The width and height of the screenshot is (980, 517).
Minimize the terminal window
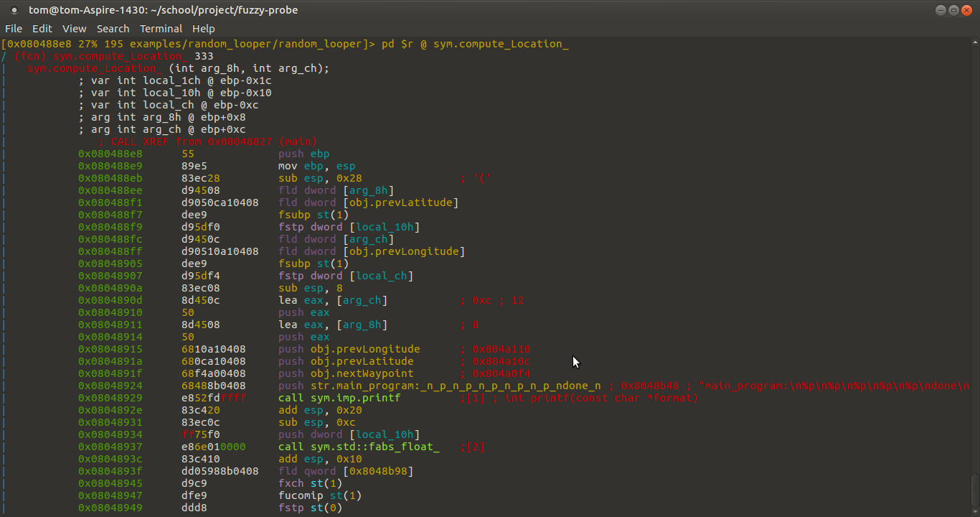[941, 10]
